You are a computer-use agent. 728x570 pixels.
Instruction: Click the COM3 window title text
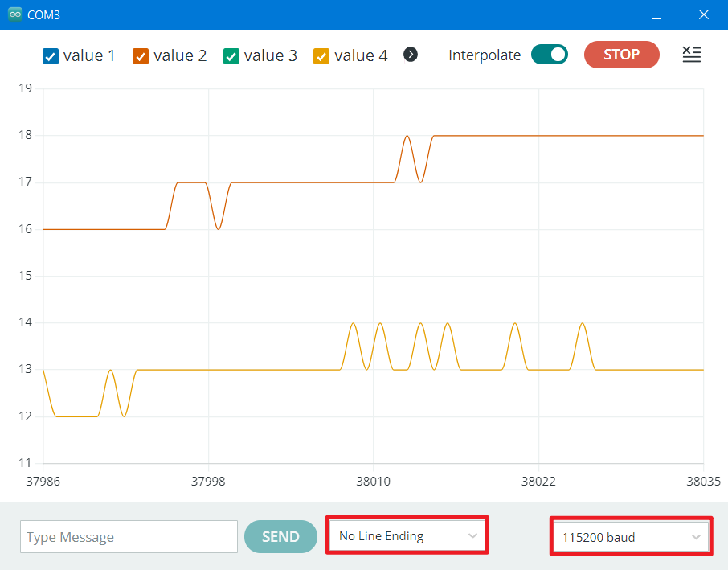click(44, 14)
